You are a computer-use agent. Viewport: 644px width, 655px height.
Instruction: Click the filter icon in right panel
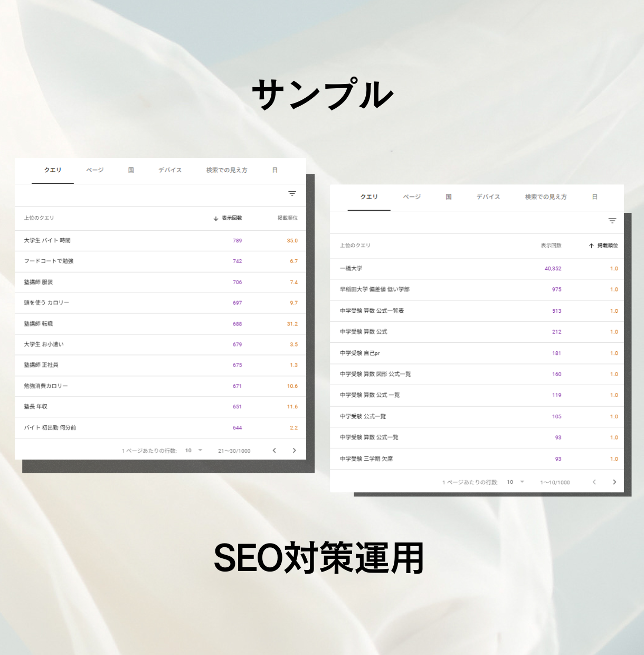pyautogui.click(x=612, y=221)
